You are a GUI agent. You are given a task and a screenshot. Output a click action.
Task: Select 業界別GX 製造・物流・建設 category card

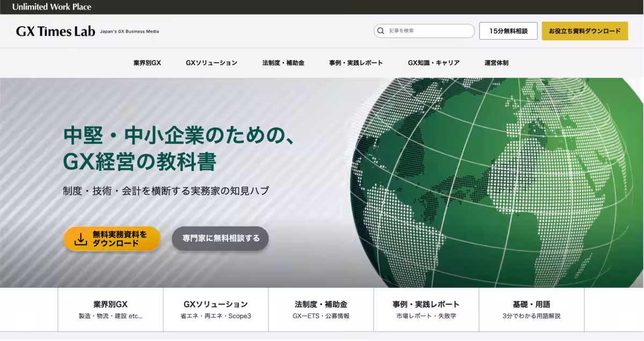[111, 310]
